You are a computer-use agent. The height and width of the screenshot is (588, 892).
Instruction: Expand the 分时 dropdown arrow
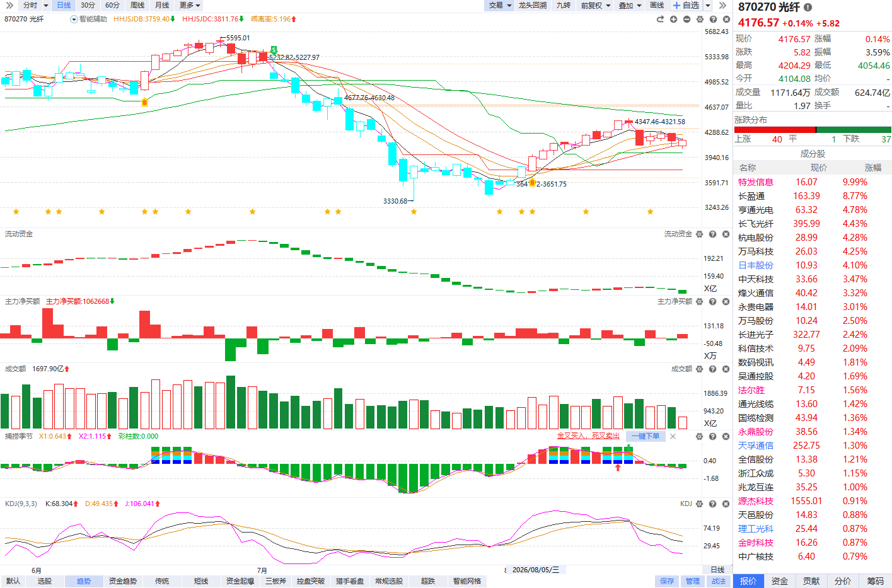coord(46,6)
